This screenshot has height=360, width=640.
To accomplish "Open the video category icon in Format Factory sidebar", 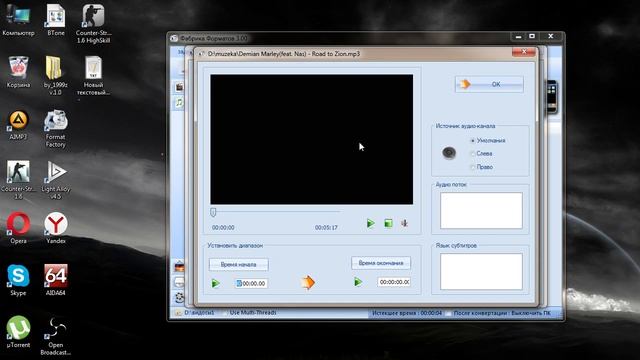I will click(179, 87).
